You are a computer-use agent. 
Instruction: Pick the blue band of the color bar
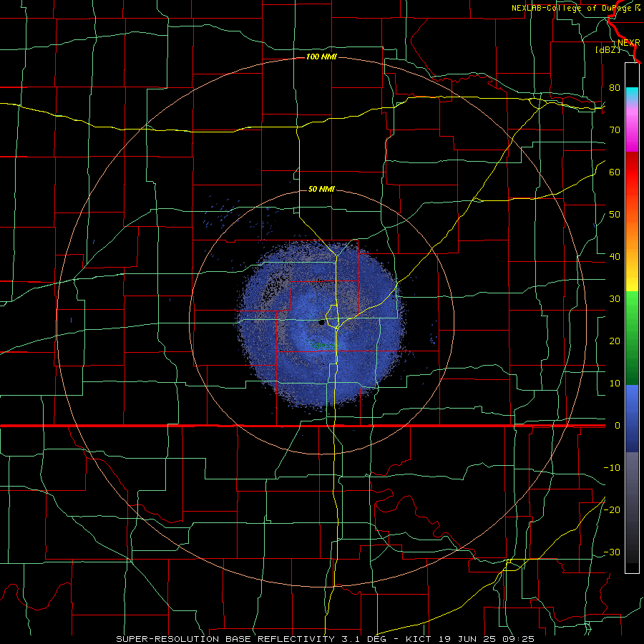[x=632, y=418]
